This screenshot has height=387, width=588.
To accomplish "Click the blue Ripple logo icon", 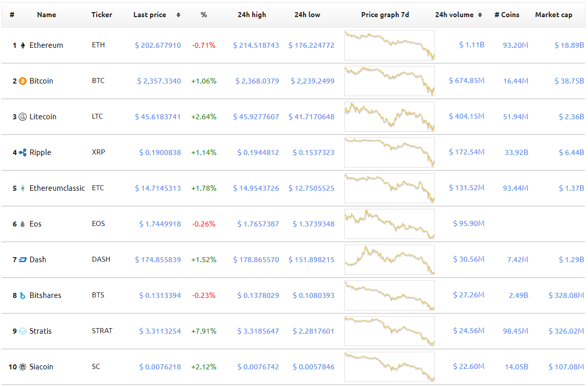I will click(23, 152).
